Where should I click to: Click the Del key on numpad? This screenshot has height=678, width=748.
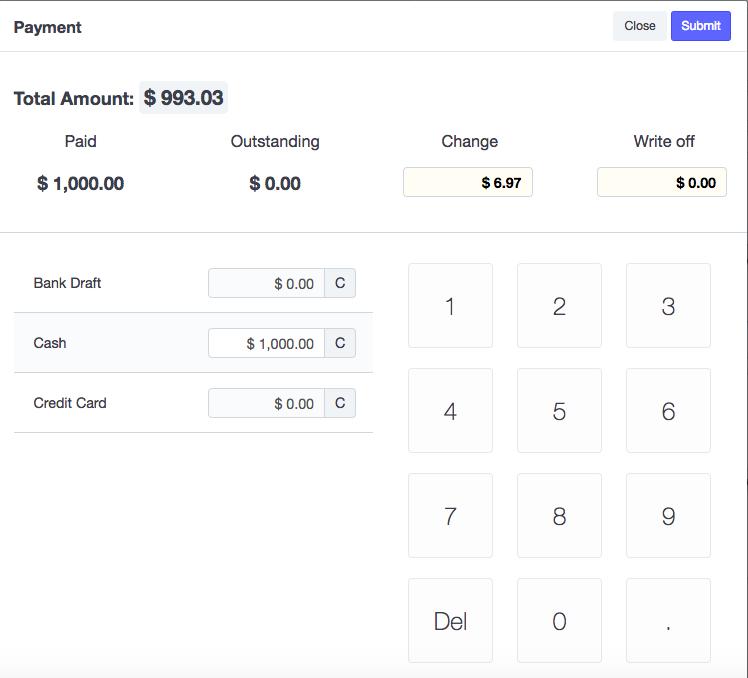click(450, 621)
